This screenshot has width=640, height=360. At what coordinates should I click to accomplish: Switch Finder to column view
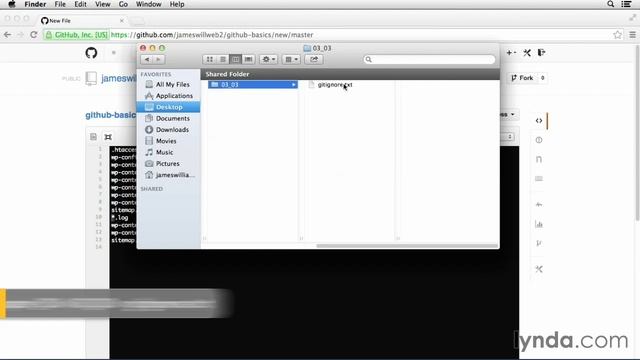(x=236, y=60)
